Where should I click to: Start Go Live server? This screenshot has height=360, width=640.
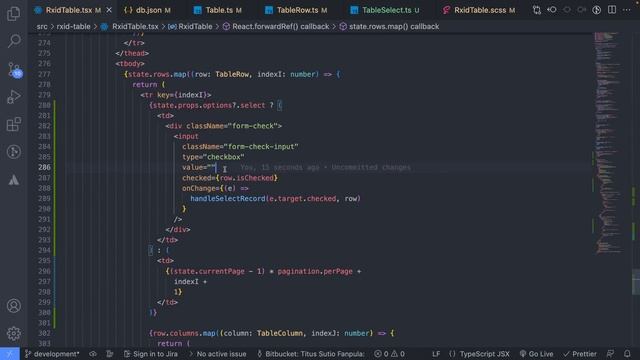click(536, 354)
